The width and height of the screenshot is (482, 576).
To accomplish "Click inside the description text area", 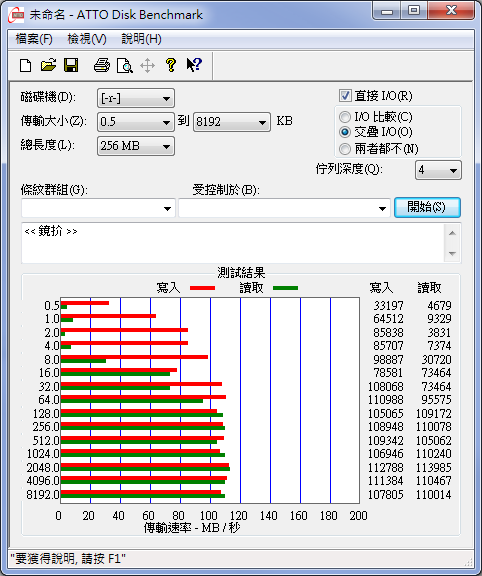I will pyautogui.click(x=233, y=243).
